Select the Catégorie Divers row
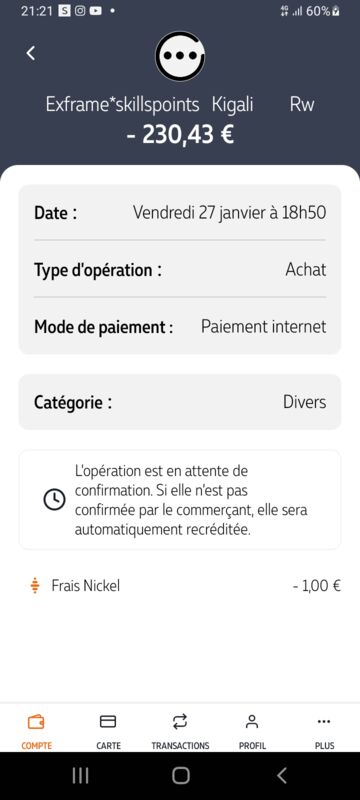Screen dimensions: 360x800 [180, 402]
